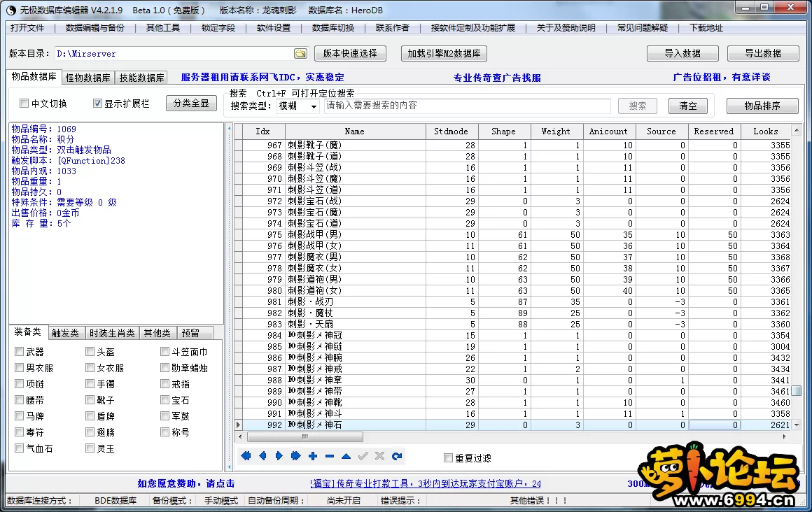The image size is (812, 512).
Task: Open the 下载地址 menu
Action: [706, 27]
